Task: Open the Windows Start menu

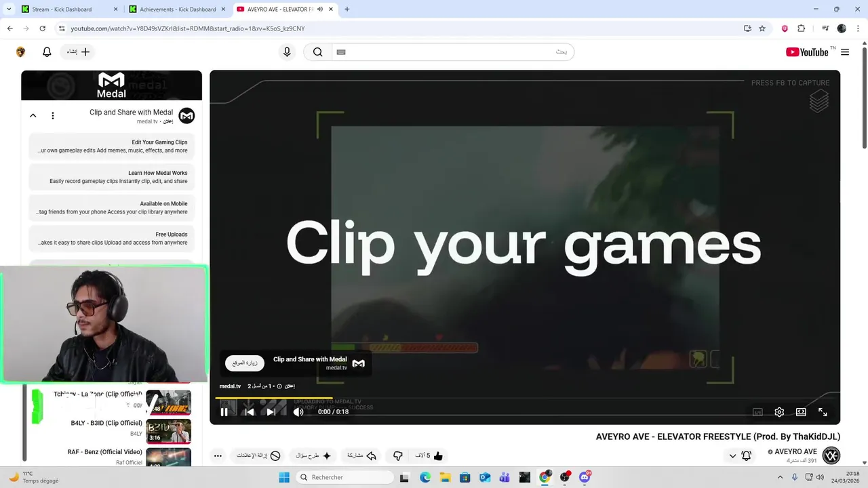Action: point(284,477)
